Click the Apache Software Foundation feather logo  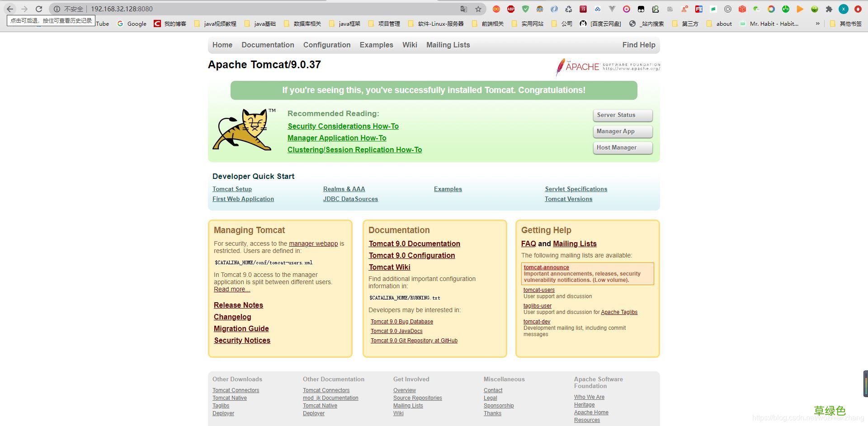pos(608,67)
